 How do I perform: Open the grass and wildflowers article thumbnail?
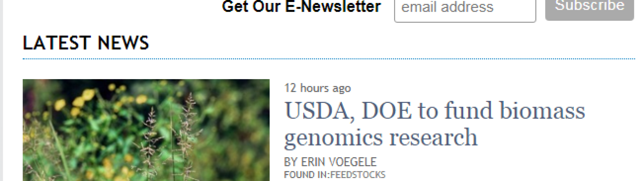tap(146, 130)
